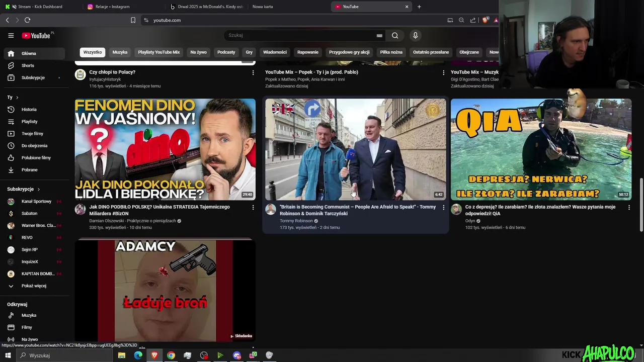Open more options for Dino video
The width and height of the screenshot is (644, 362).
pyautogui.click(x=253, y=207)
